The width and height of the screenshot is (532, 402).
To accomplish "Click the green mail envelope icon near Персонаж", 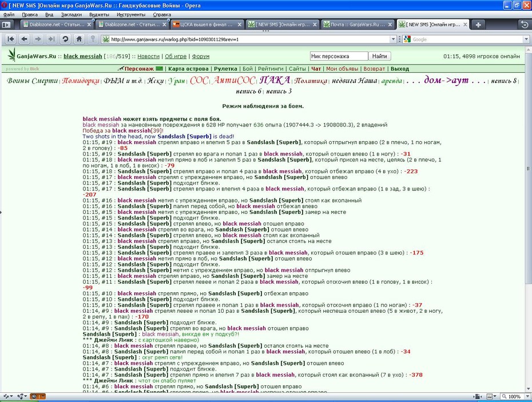I will coord(159,69).
